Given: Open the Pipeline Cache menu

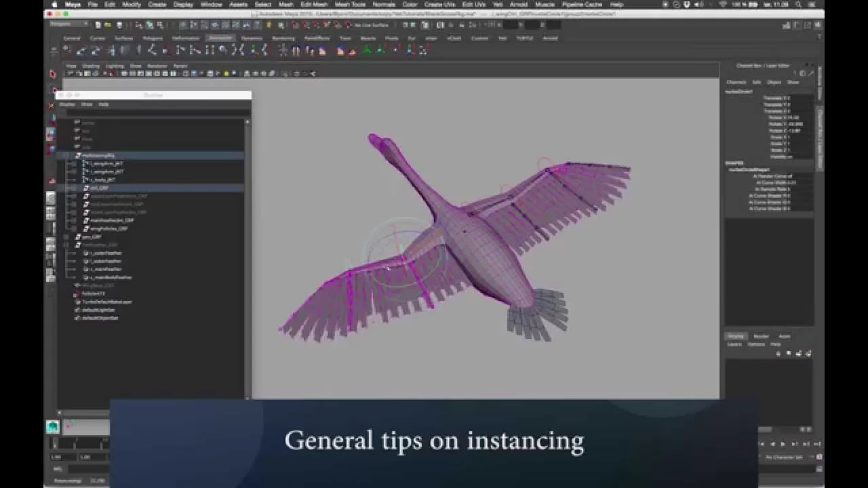Looking at the screenshot, I should [584, 4].
